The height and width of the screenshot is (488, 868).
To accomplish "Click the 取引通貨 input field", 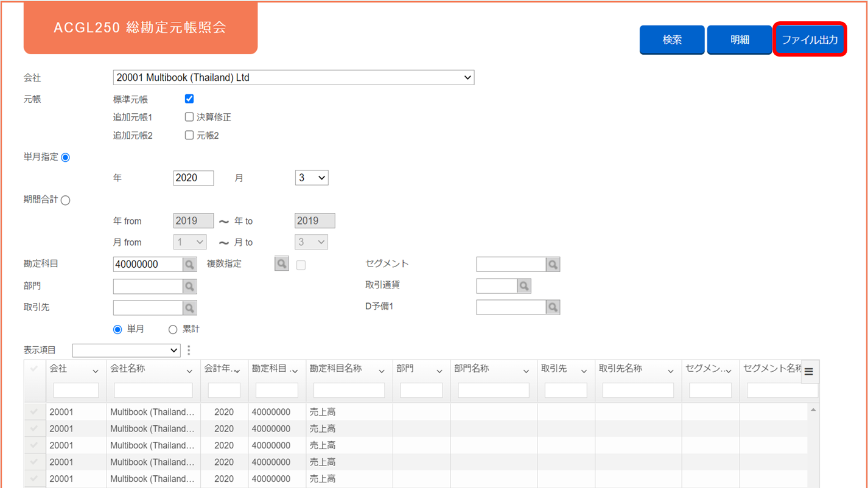I will pos(497,285).
